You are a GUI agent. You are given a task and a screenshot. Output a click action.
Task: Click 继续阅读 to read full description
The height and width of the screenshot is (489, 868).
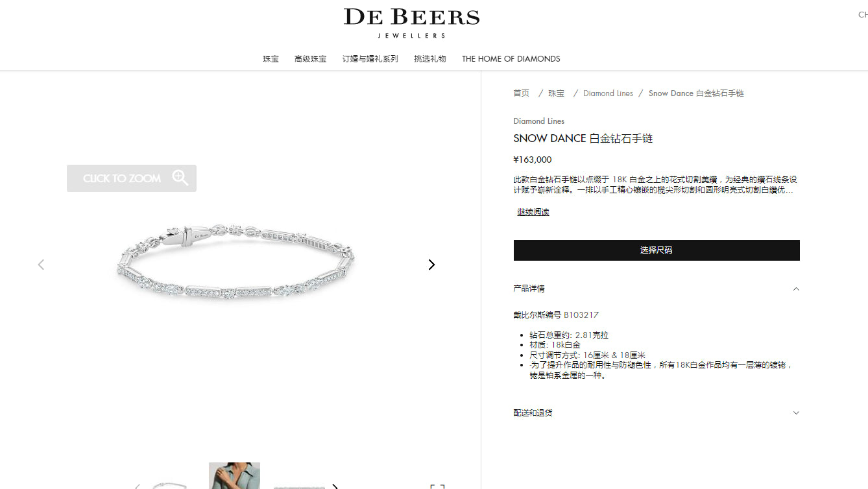533,212
